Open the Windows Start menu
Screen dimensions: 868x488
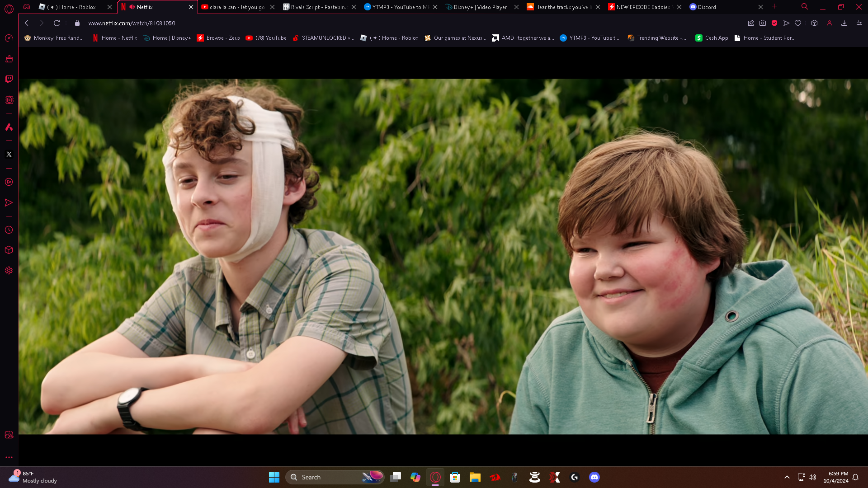click(x=274, y=477)
